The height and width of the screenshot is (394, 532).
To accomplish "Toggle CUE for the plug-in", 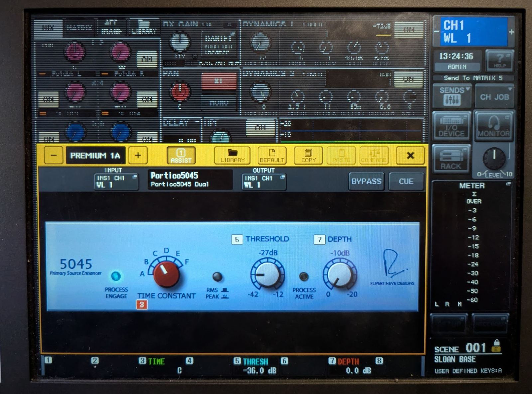I will [x=406, y=181].
